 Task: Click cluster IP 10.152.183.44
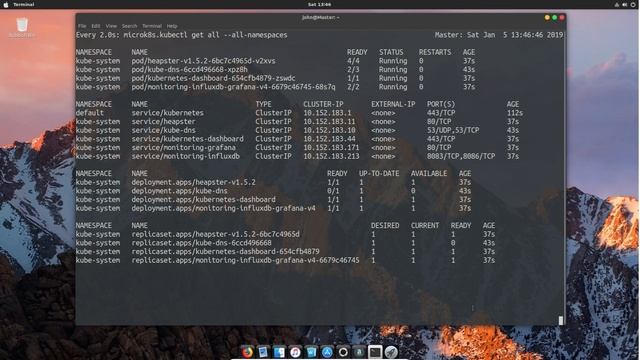329,139
